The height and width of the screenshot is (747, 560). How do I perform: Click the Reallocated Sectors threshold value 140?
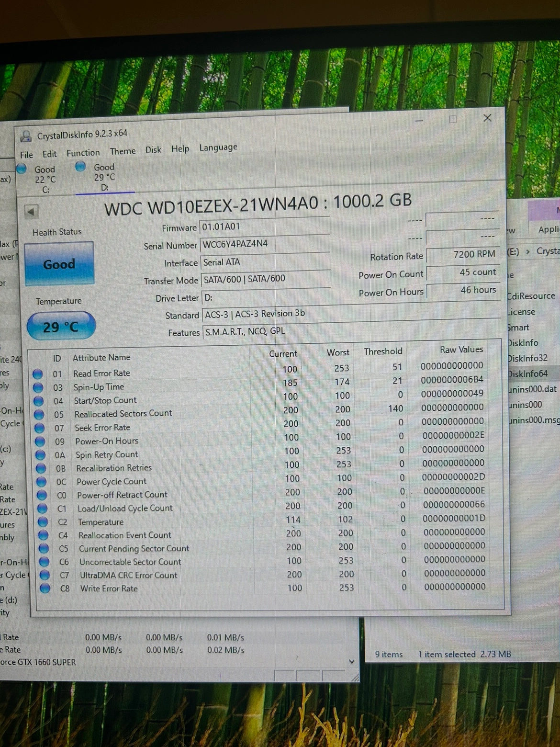tap(395, 408)
